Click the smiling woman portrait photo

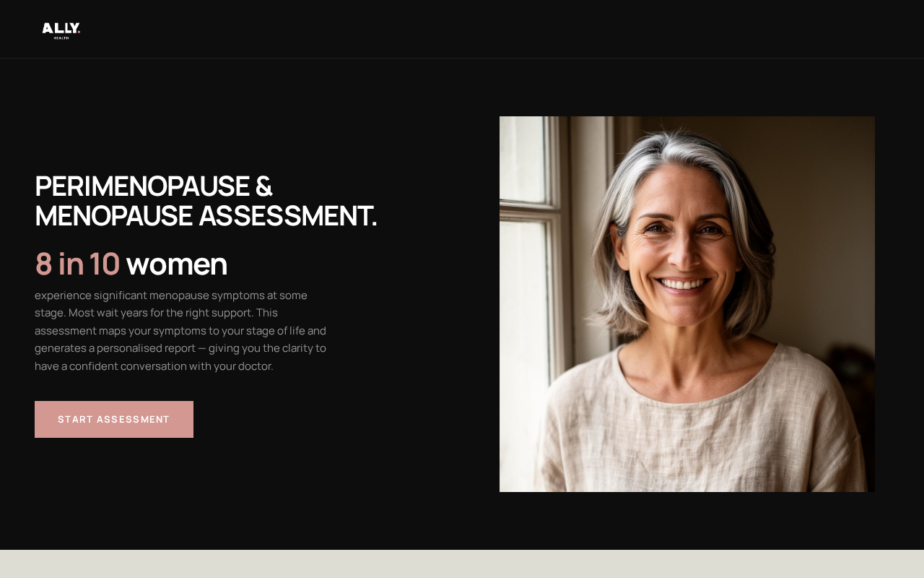coord(687,304)
